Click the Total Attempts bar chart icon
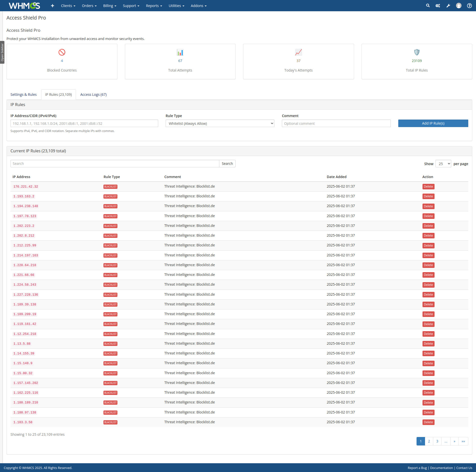 180,52
